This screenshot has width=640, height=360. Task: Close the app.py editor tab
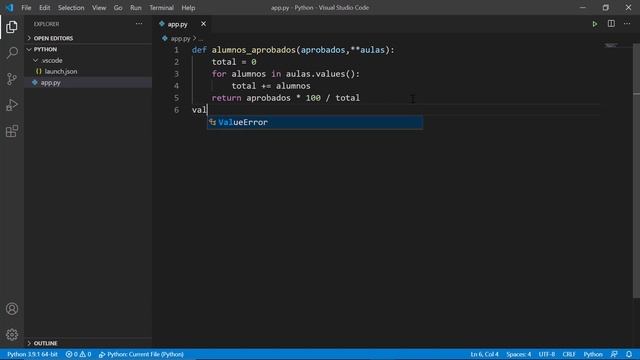coord(203,24)
